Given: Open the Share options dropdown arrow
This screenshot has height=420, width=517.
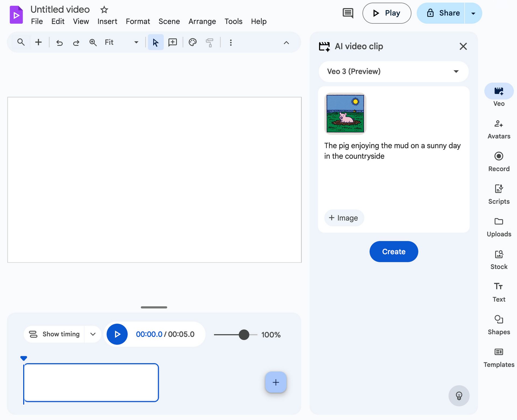Looking at the screenshot, I should coord(473,13).
